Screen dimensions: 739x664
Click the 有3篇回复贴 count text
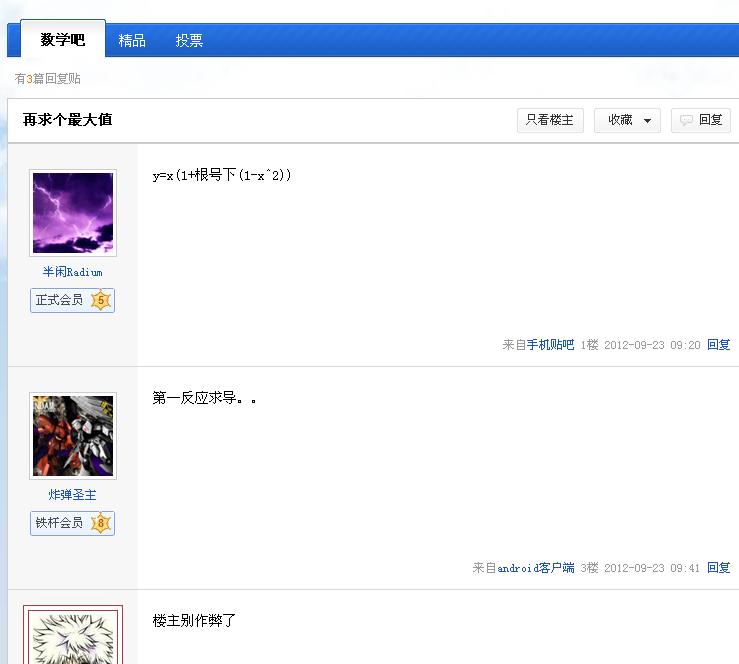coord(48,78)
